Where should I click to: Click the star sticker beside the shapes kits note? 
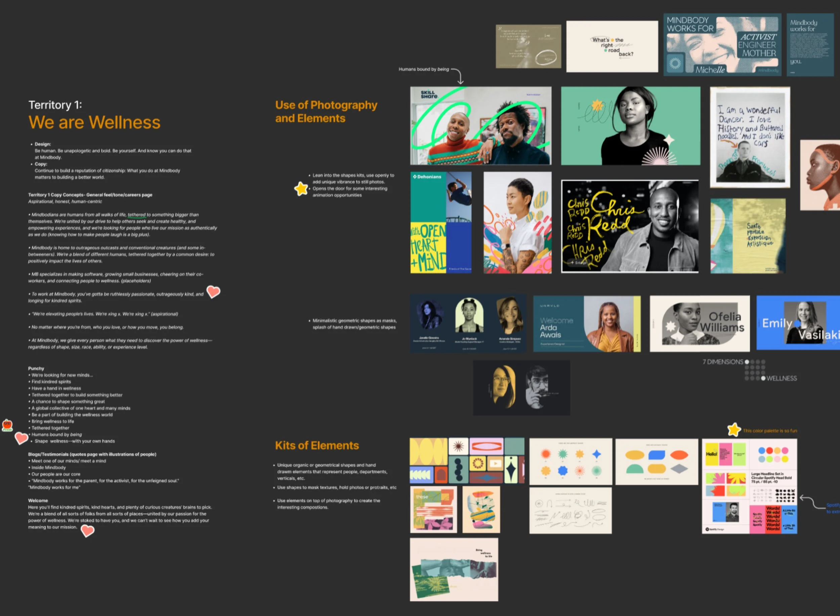301,189
